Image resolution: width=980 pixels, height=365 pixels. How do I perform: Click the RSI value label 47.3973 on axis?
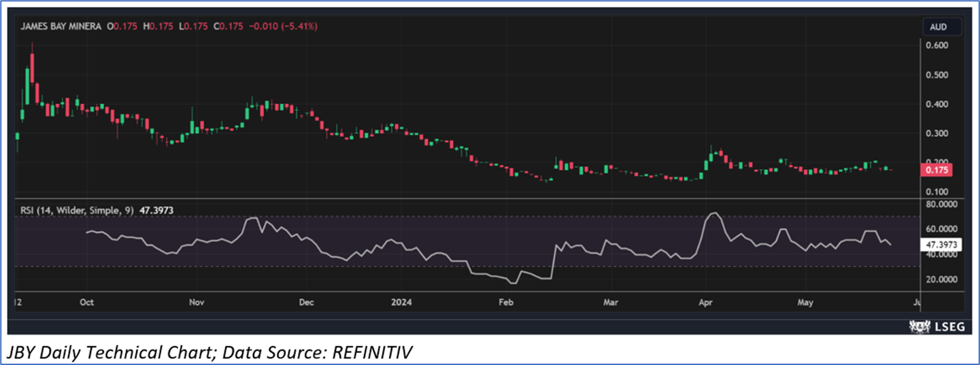941,243
